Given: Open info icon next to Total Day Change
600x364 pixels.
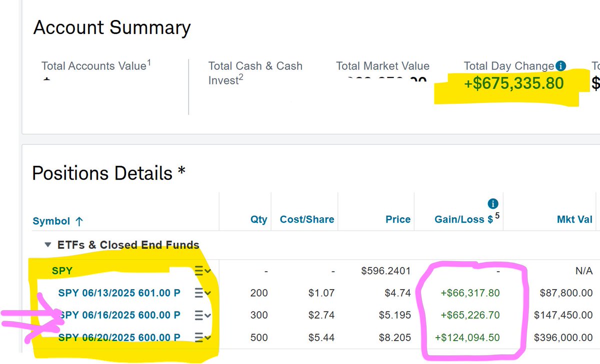Looking at the screenshot, I should 560,66.
